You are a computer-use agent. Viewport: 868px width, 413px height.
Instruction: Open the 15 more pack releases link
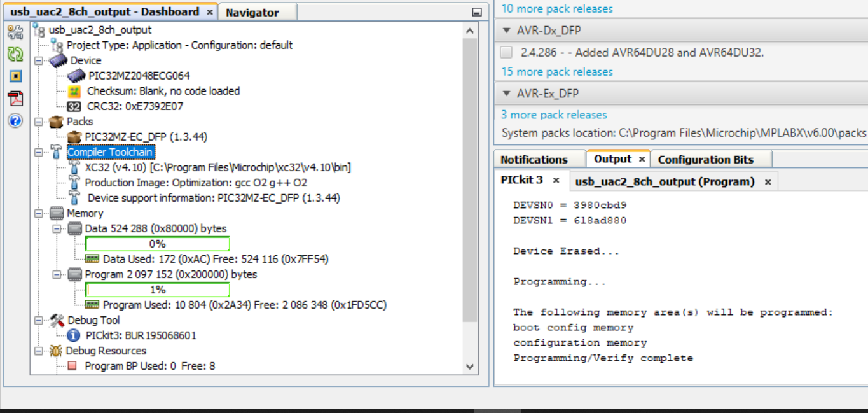(557, 72)
